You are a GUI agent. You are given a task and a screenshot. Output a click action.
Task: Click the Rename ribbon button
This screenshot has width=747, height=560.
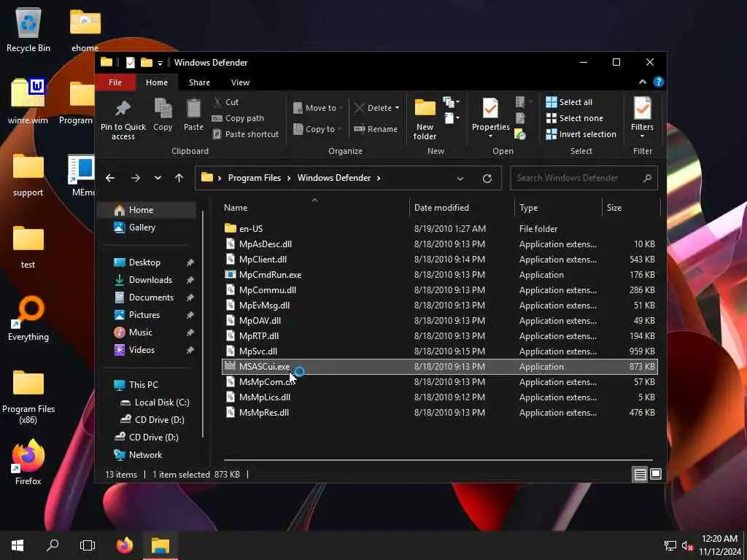[x=376, y=129]
